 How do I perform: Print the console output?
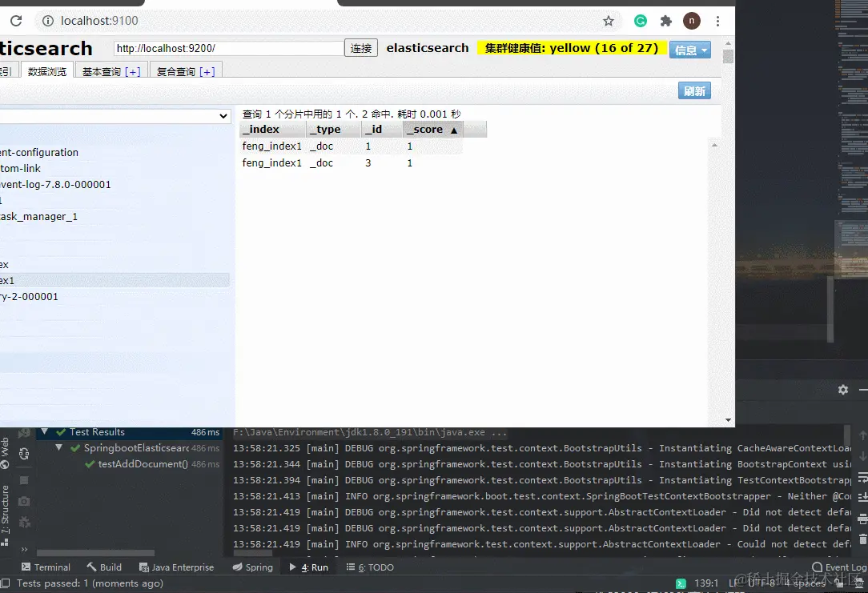click(862, 519)
